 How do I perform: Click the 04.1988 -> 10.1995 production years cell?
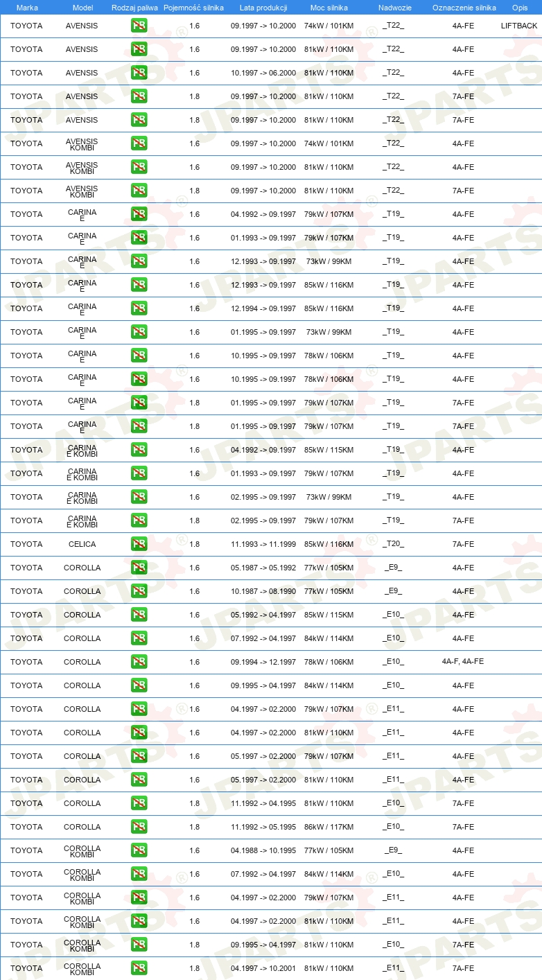pyautogui.click(x=263, y=850)
